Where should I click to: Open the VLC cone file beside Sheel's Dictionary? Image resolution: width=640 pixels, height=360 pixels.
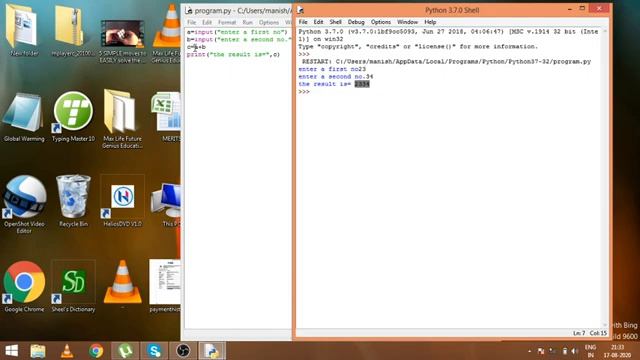click(122, 282)
